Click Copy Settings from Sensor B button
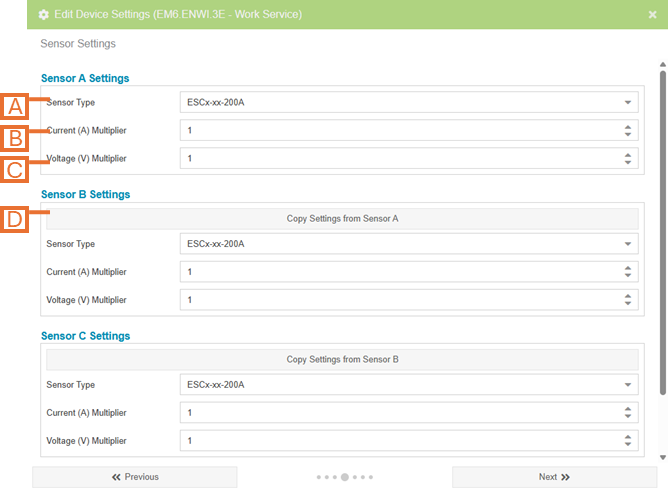This screenshot has height=488, width=668. point(343,359)
